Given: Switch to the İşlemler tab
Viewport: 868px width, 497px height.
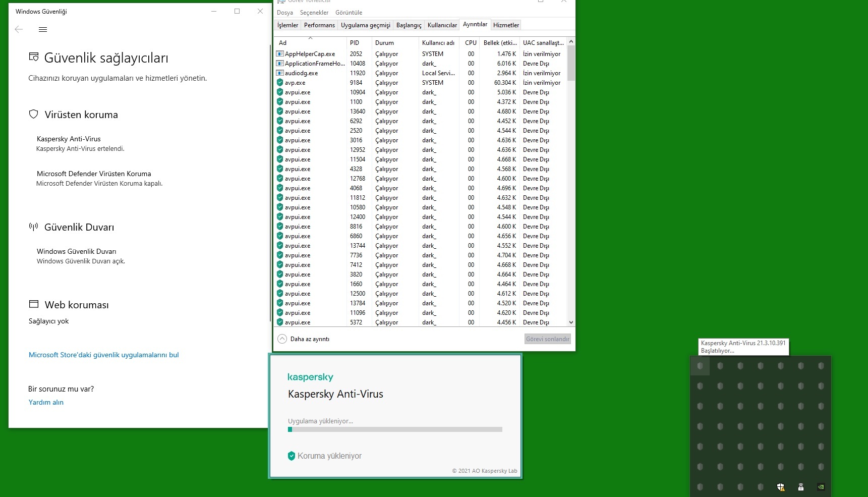Looking at the screenshot, I should click(287, 25).
